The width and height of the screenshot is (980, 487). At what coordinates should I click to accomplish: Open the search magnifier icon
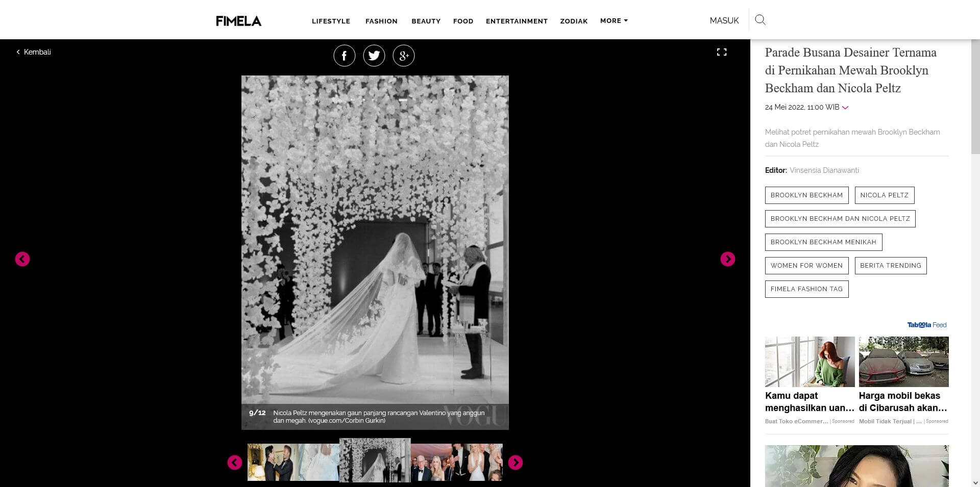click(x=760, y=20)
